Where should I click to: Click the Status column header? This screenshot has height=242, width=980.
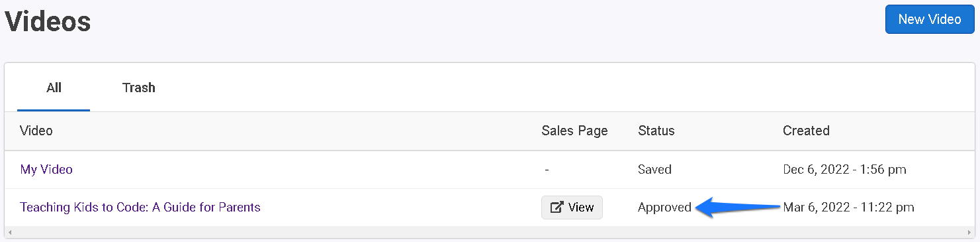pyautogui.click(x=656, y=131)
